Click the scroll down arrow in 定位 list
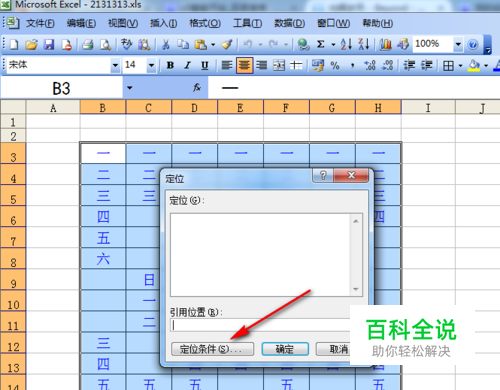The height and width of the screenshot is (390, 500). pos(356,289)
